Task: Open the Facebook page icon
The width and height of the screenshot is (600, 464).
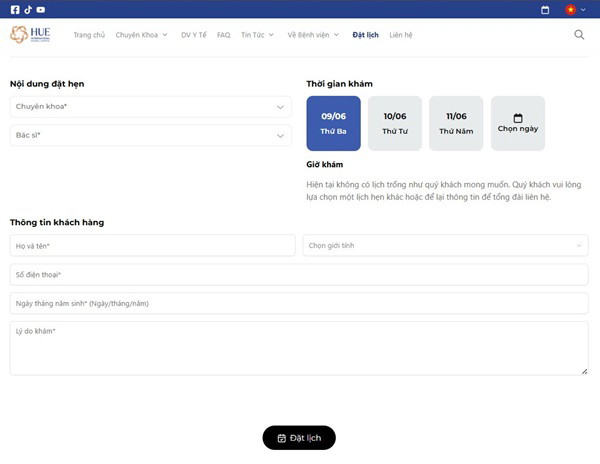Action: tap(15, 10)
